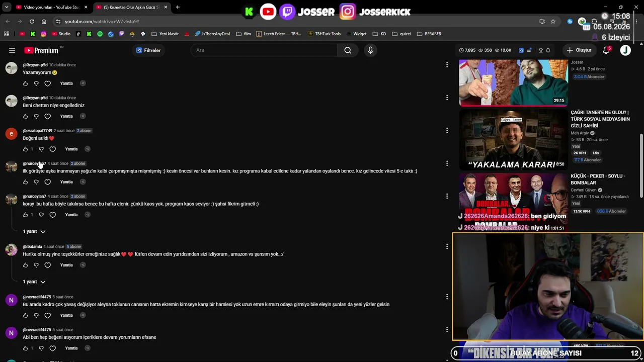
Task: Open YouTube notifications bell
Action: click(x=606, y=50)
